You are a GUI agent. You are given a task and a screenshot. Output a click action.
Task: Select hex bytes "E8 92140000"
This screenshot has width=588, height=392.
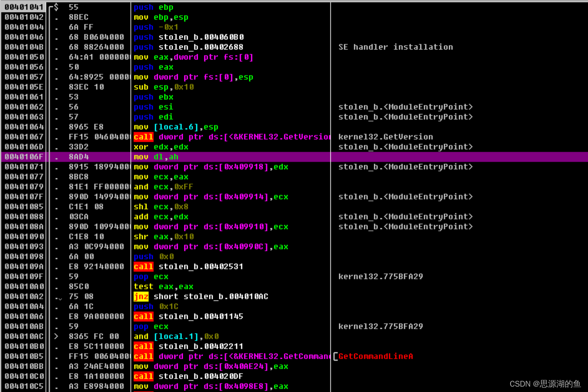(x=97, y=266)
